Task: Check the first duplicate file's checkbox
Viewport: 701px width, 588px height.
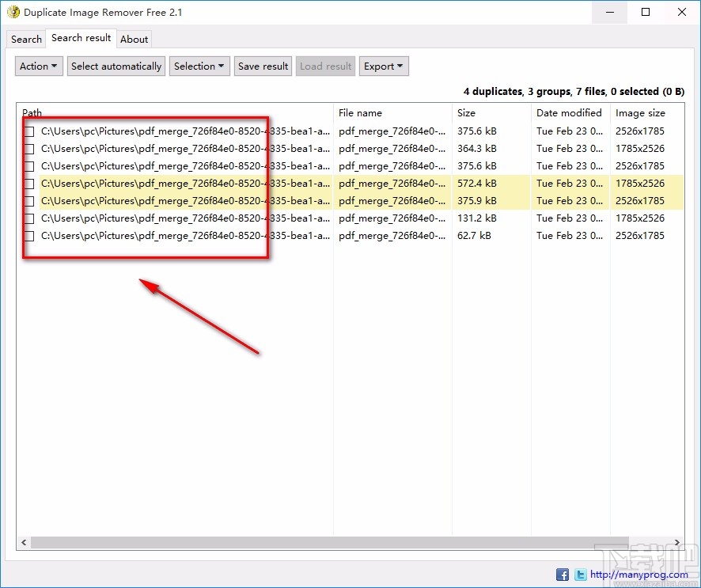Action: [28, 131]
